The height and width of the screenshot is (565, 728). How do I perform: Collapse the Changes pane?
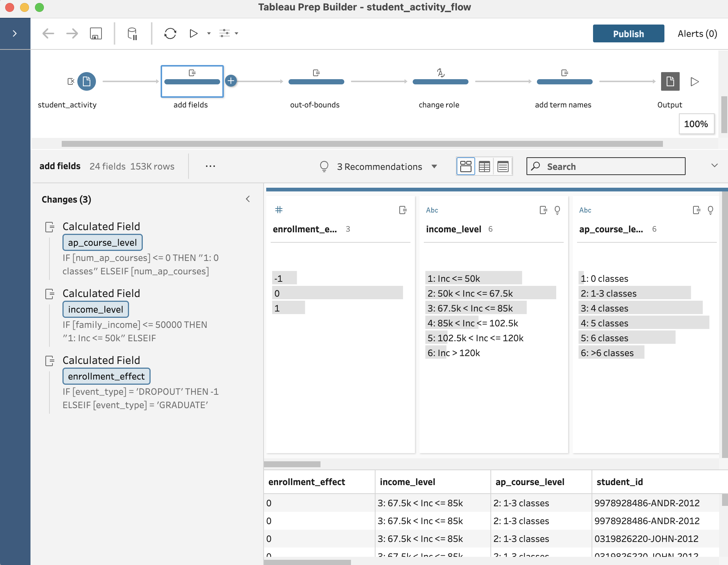pyautogui.click(x=248, y=199)
